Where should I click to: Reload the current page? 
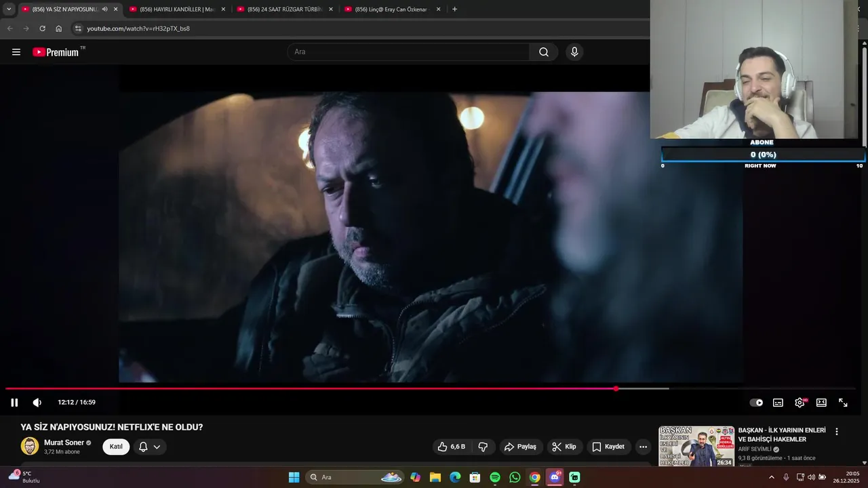tap(42, 28)
